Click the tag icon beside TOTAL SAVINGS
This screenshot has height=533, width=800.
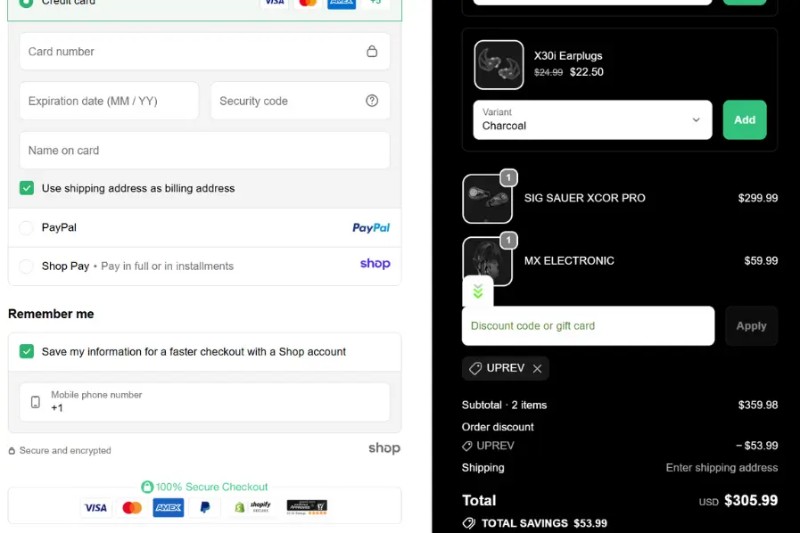(469, 523)
